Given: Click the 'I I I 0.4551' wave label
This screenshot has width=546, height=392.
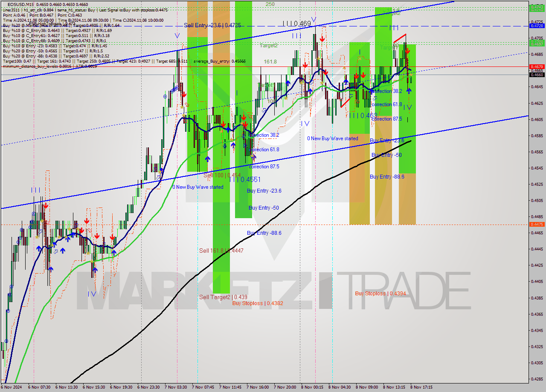Looking at the screenshot, I should pyautogui.click(x=245, y=179).
